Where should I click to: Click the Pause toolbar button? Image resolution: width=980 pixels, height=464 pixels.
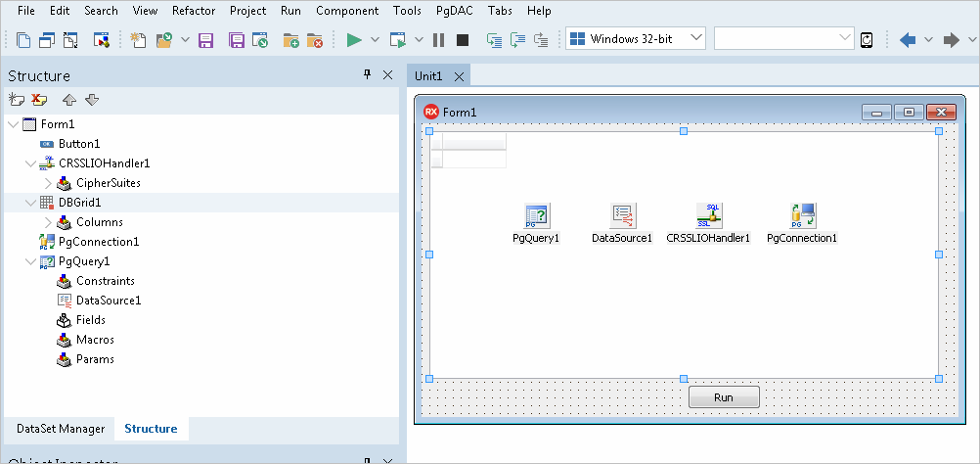pos(439,41)
